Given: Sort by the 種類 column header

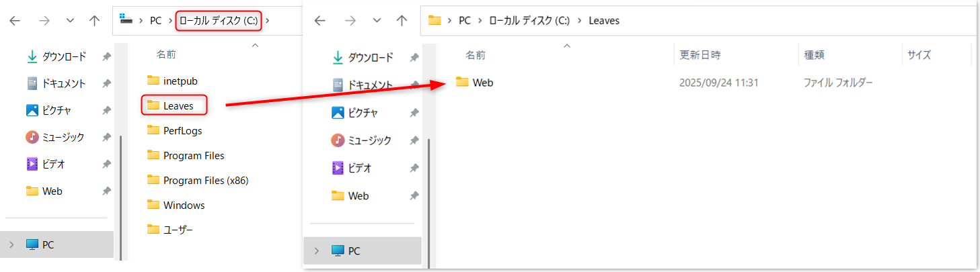Looking at the screenshot, I should (x=814, y=55).
